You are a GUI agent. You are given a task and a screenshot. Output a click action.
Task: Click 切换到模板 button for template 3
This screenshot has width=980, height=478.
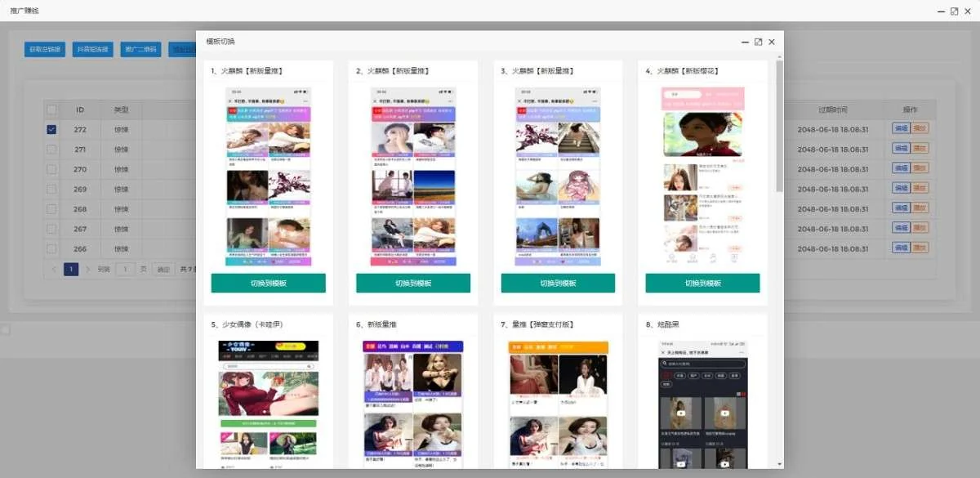point(558,283)
